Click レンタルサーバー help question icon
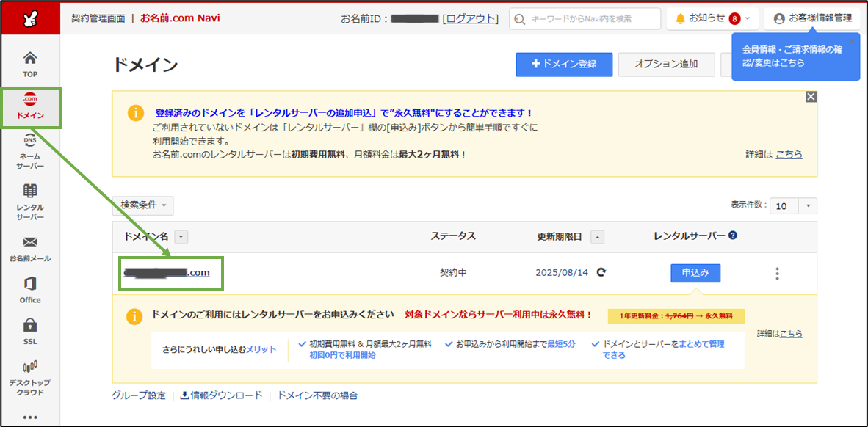 click(x=733, y=235)
